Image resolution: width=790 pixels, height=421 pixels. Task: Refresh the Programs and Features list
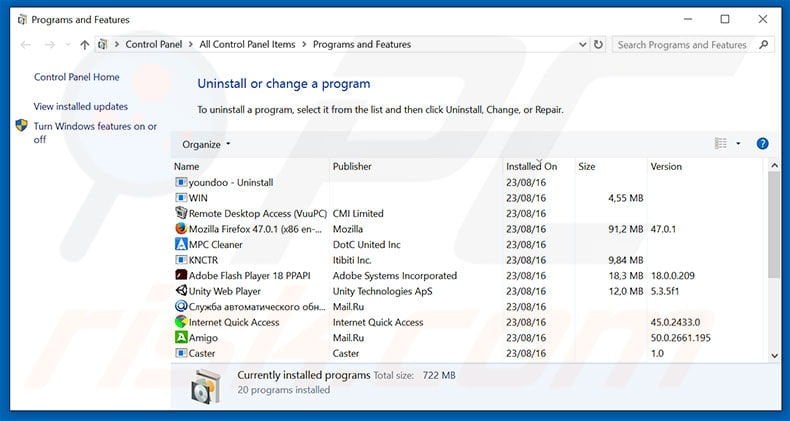tap(598, 44)
